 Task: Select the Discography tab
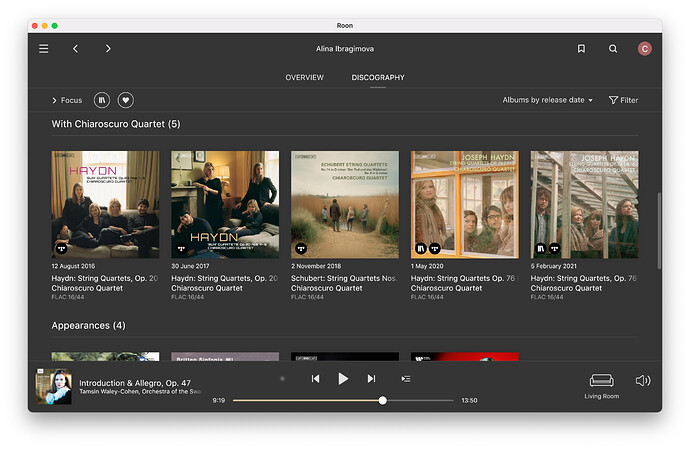coord(378,77)
